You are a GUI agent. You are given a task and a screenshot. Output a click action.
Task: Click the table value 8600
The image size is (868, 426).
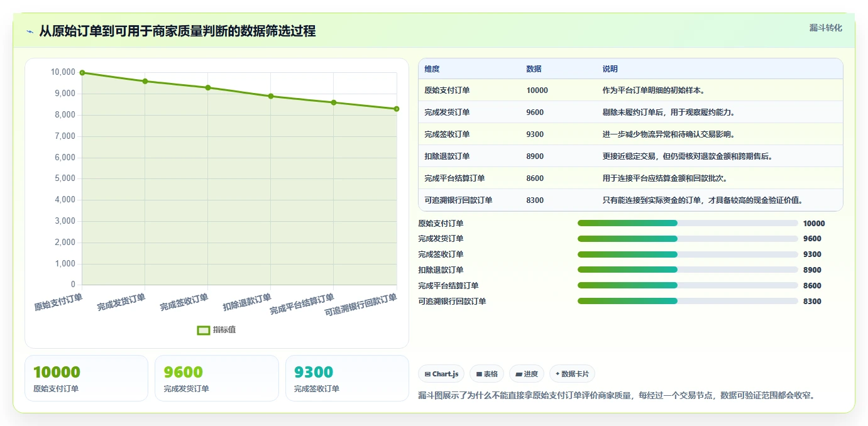(x=536, y=178)
